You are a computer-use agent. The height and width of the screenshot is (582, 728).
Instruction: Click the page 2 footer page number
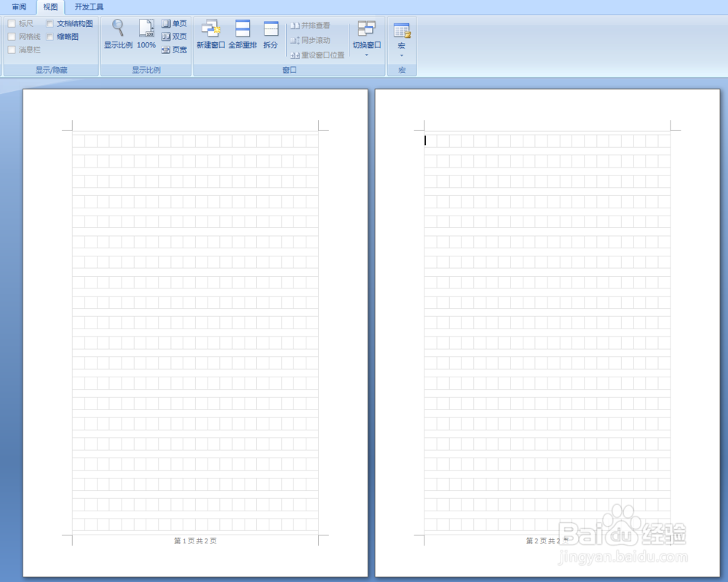(x=547, y=540)
